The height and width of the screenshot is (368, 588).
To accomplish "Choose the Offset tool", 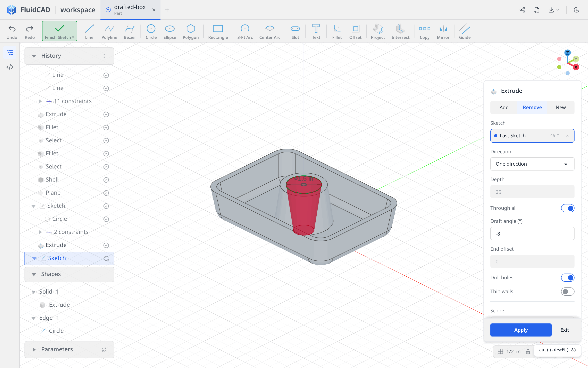I will [x=355, y=32].
